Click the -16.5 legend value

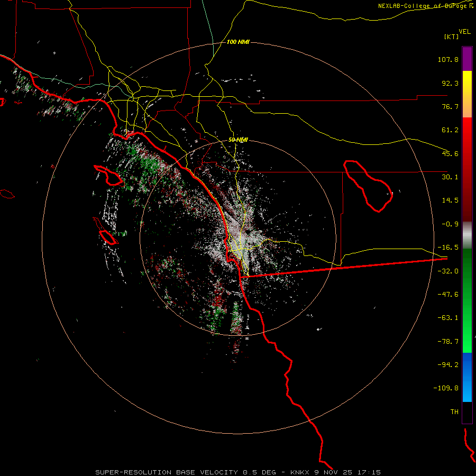448,248
